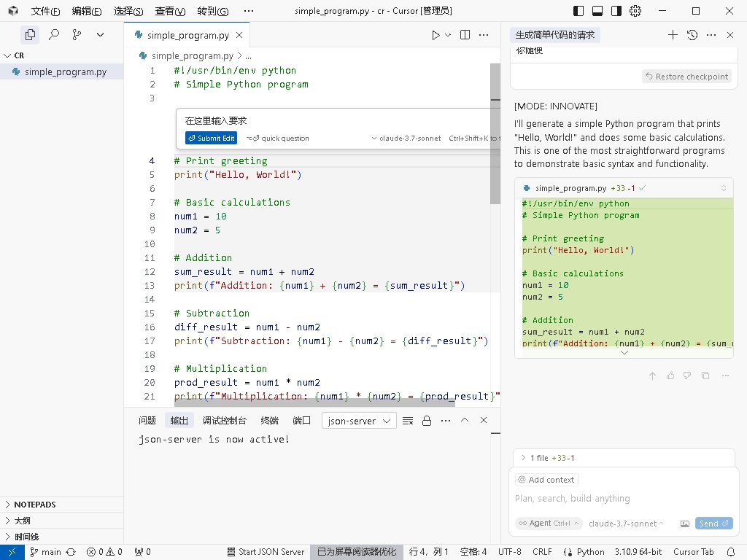Screen dimensions: 747x560
Task: Click Submit Edit button
Action: [211, 138]
